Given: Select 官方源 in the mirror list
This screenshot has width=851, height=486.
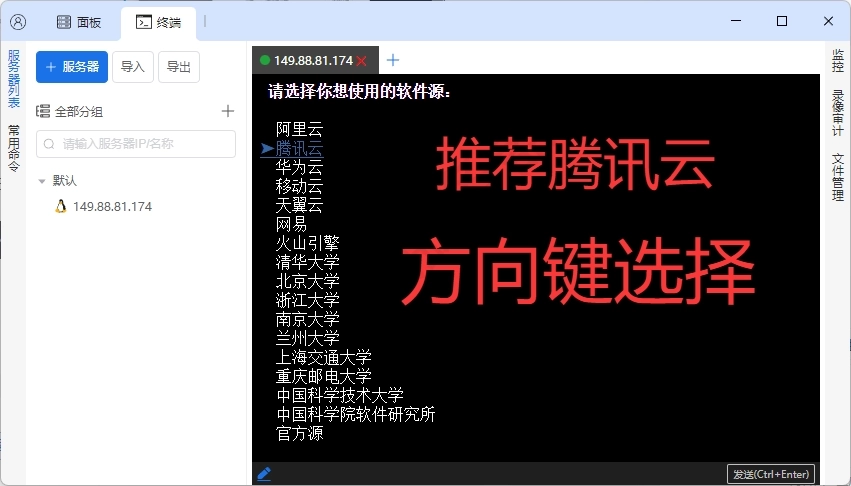Looking at the screenshot, I should pyautogui.click(x=299, y=433).
